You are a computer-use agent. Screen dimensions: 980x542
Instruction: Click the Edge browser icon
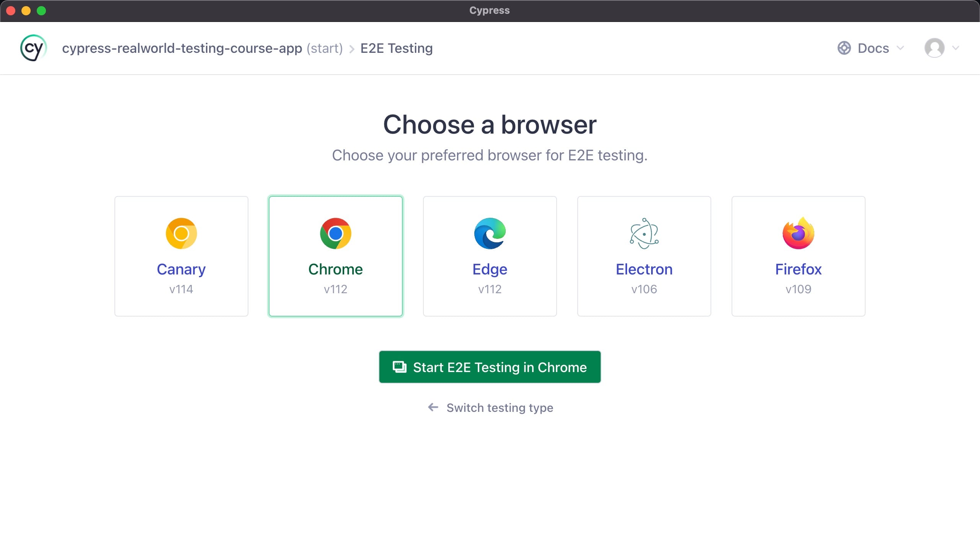click(490, 233)
